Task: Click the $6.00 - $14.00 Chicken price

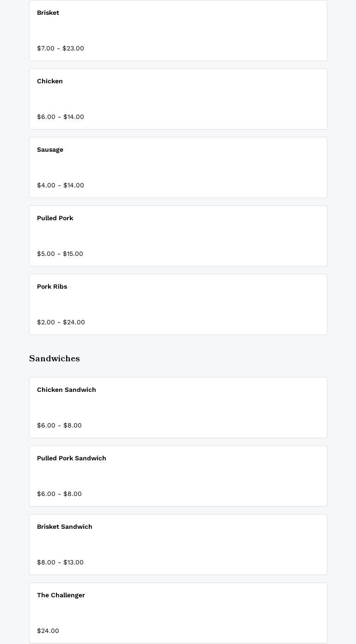Action: coord(61,117)
